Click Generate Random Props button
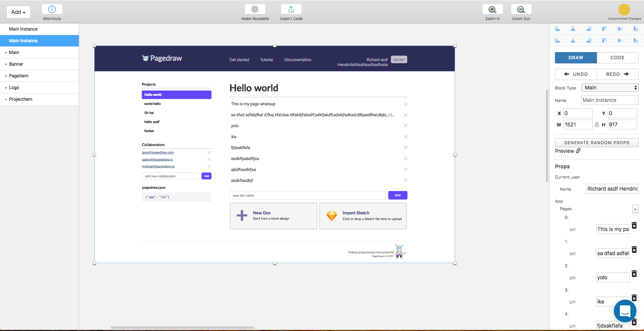 point(596,143)
